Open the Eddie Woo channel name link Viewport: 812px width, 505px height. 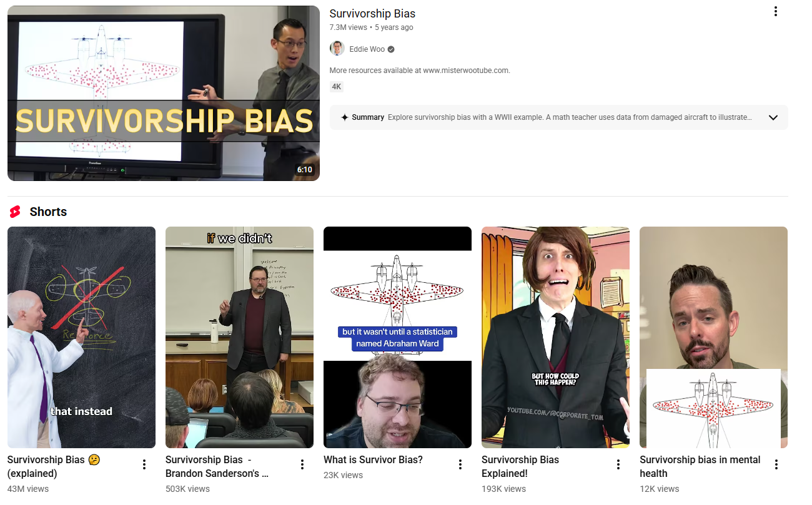click(x=367, y=49)
